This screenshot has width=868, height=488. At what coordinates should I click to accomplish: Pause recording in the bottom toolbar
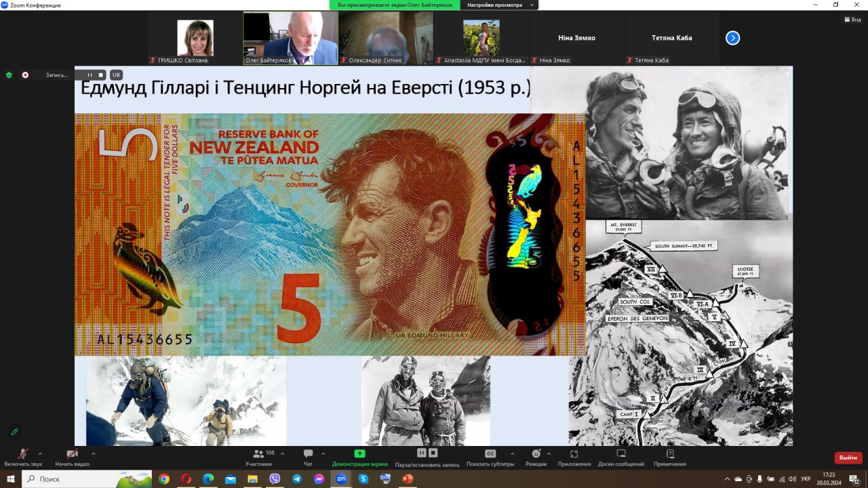coord(421,453)
